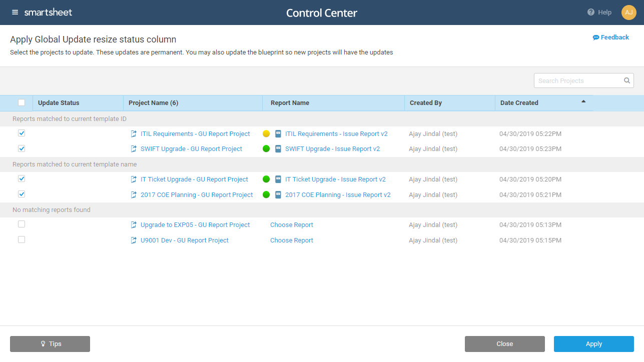Viewport: 644px width, 362px height.
Task: Open ITIL Requirements - GU Report Project link
Action: pos(195,134)
